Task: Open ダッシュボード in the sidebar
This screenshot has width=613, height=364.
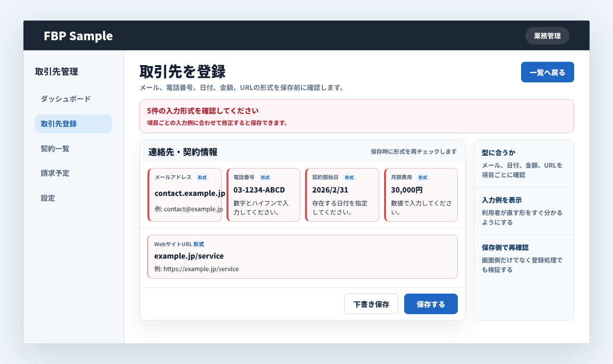Action: 73,99
